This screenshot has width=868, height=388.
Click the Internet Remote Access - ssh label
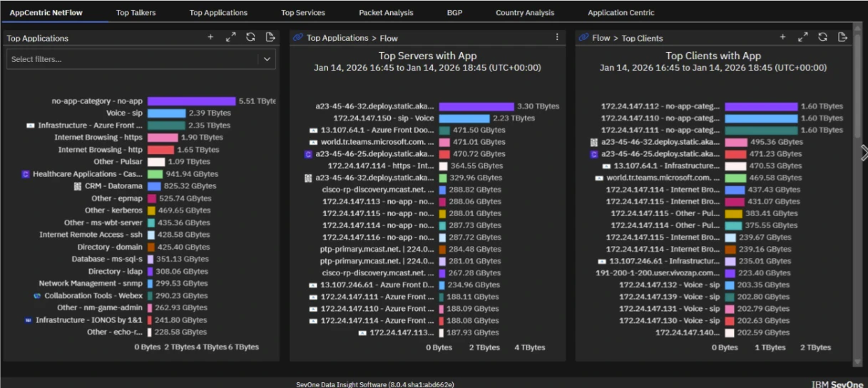coord(91,235)
